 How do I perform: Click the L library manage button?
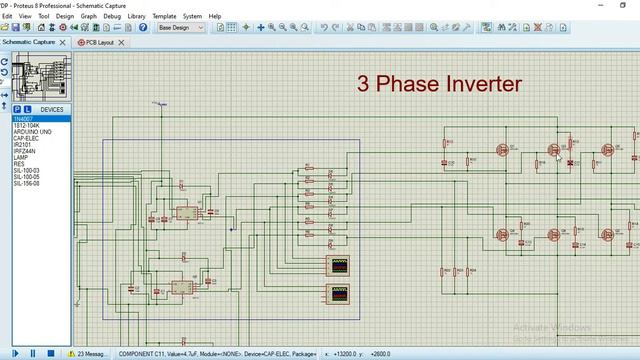(27, 109)
